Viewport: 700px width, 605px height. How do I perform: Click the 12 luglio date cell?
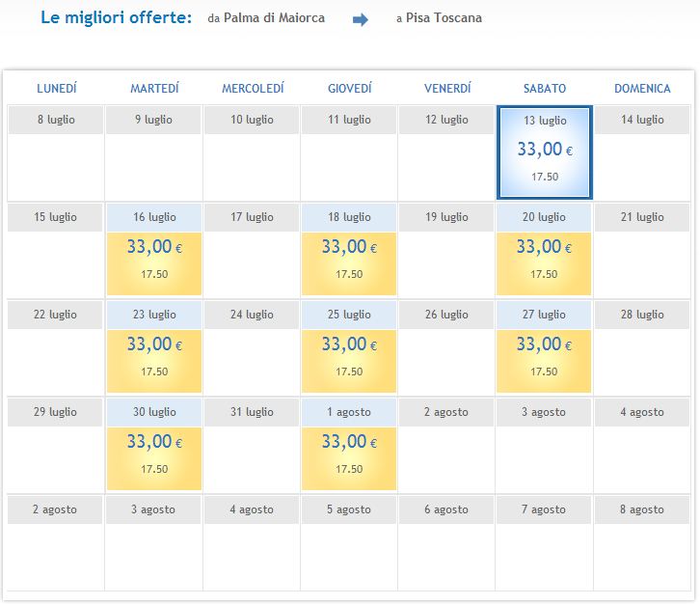446,120
